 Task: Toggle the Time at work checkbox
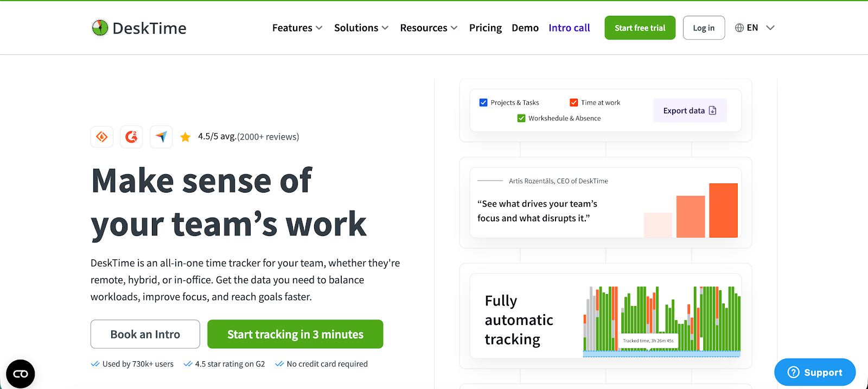[574, 103]
